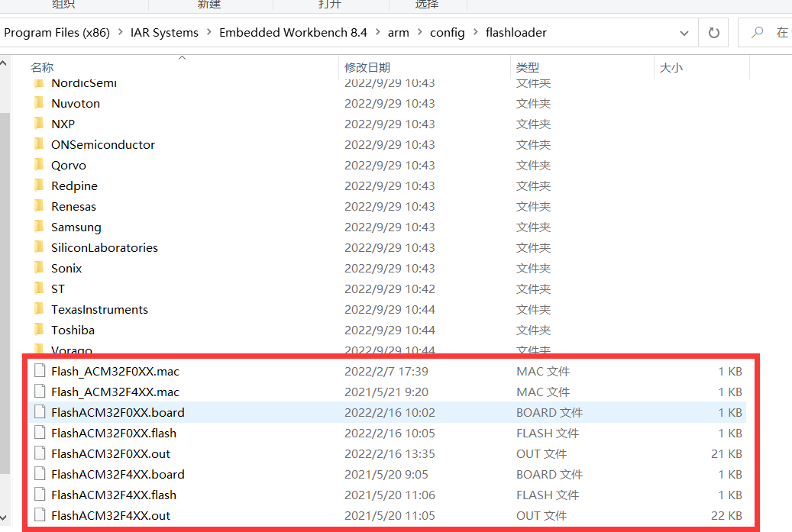Select the FlashACM32F0XX.flash file icon

click(x=40, y=433)
